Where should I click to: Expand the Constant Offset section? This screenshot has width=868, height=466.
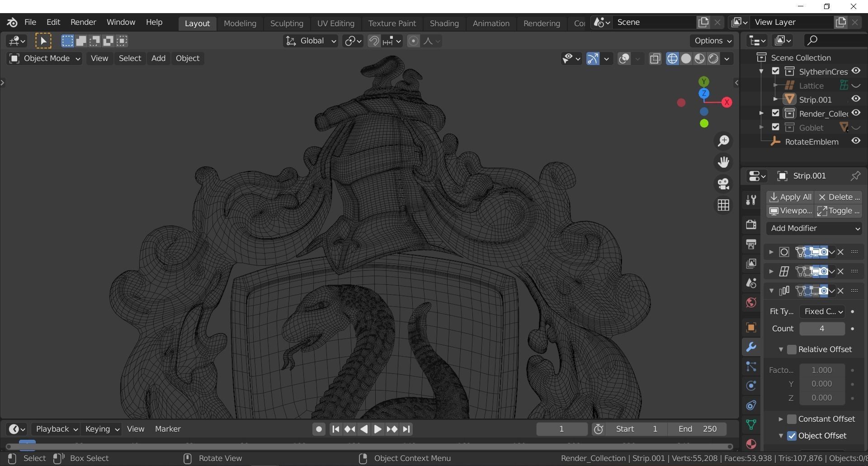pos(781,419)
